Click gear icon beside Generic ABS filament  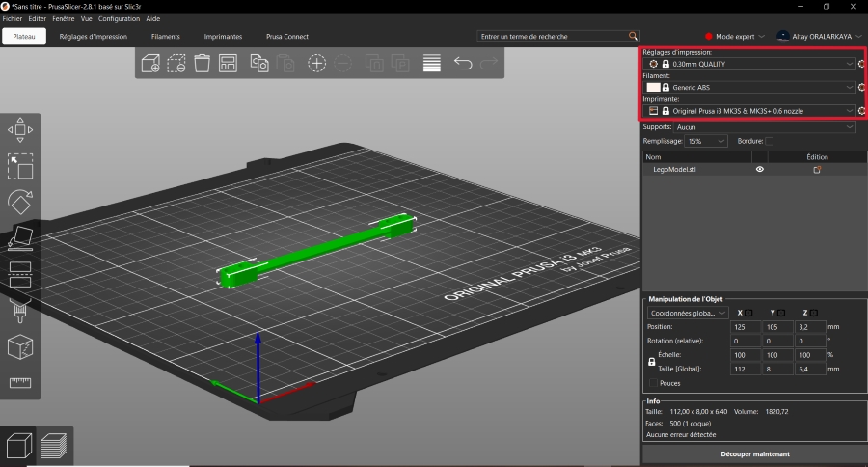[861, 87]
